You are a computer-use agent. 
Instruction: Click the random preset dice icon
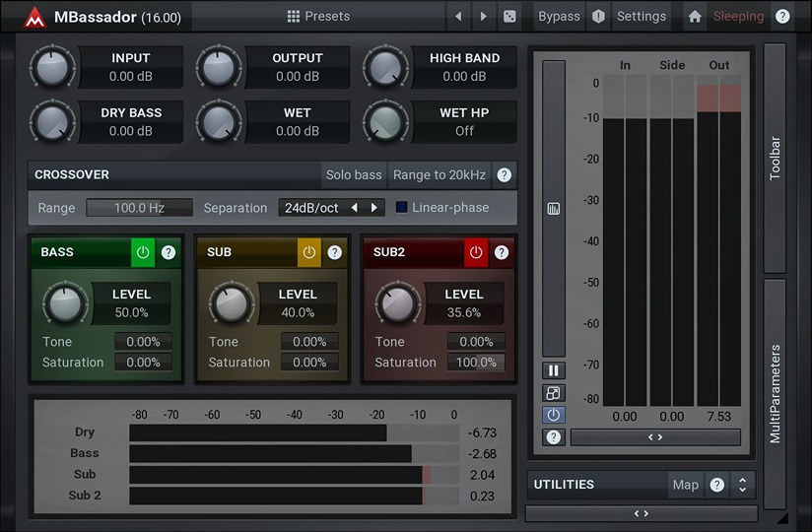508,17
